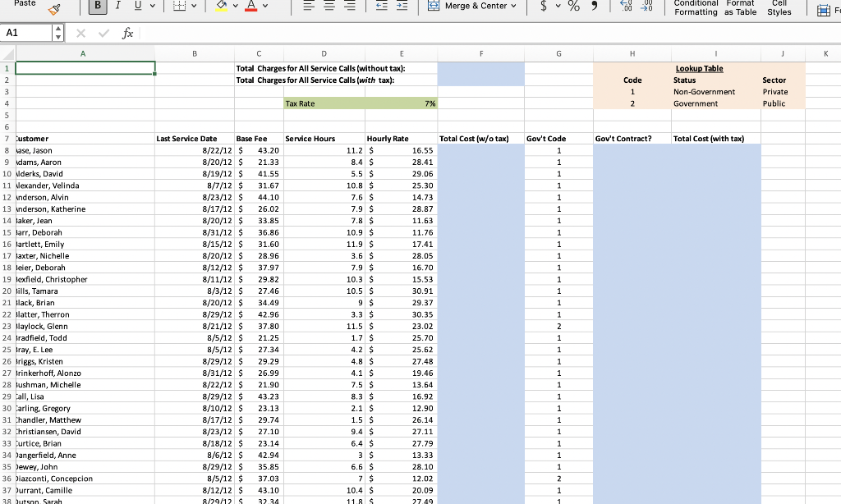The width and height of the screenshot is (841, 504).
Task: Apply currency dollar format
Action: point(544,6)
